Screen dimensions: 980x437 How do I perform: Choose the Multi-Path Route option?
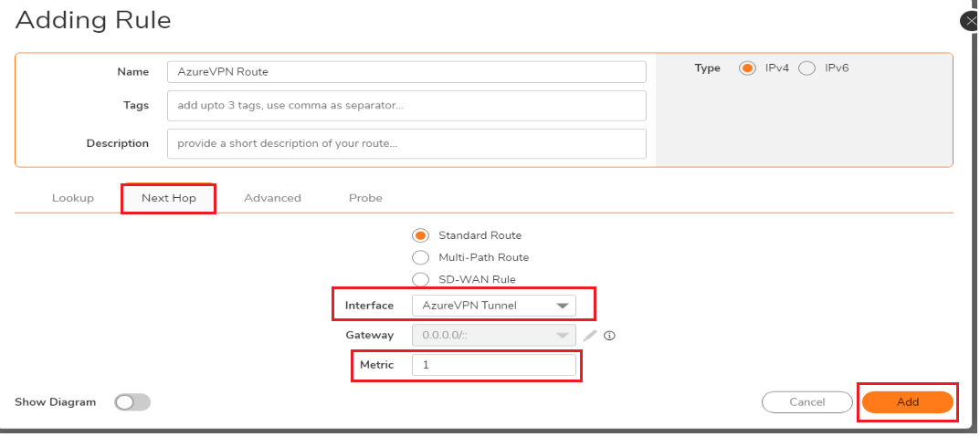(x=421, y=257)
